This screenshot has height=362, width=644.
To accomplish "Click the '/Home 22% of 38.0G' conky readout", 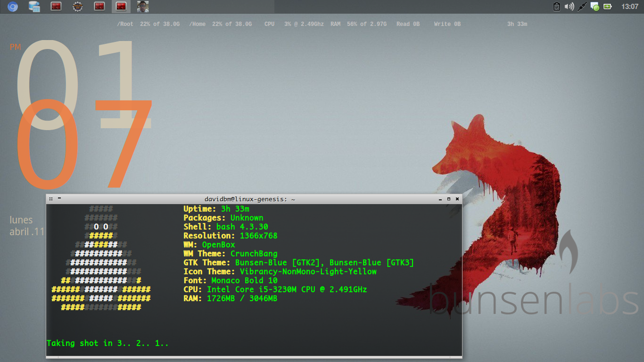I will (x=221, y=24).
